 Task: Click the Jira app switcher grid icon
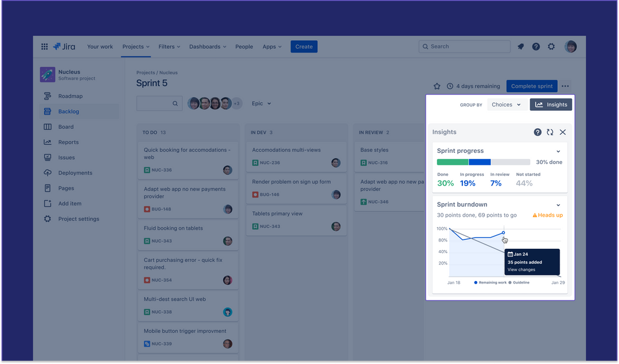[44, 46]
